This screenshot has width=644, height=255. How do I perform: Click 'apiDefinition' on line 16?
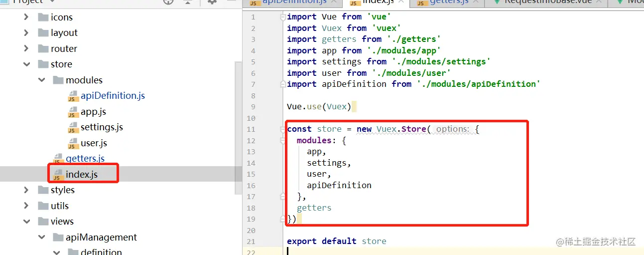click(339, 185)
